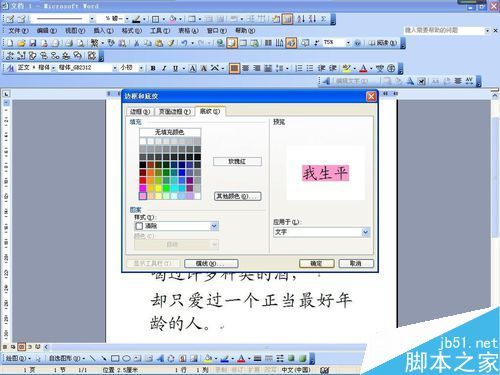Viewport: 500px width, 375px height.
Task: Click the 取消 Cancel button
Action: [x=356, y=263]
